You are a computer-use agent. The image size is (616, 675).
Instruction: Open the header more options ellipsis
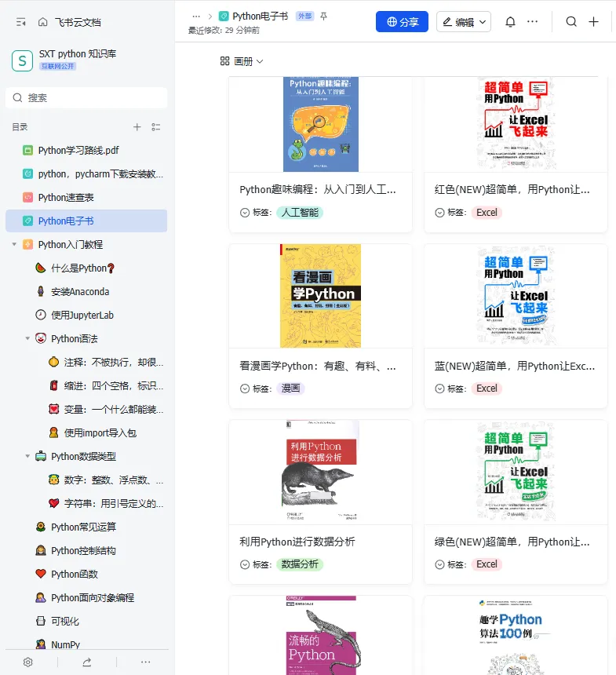pyautogui.click(x=533, y=21)
